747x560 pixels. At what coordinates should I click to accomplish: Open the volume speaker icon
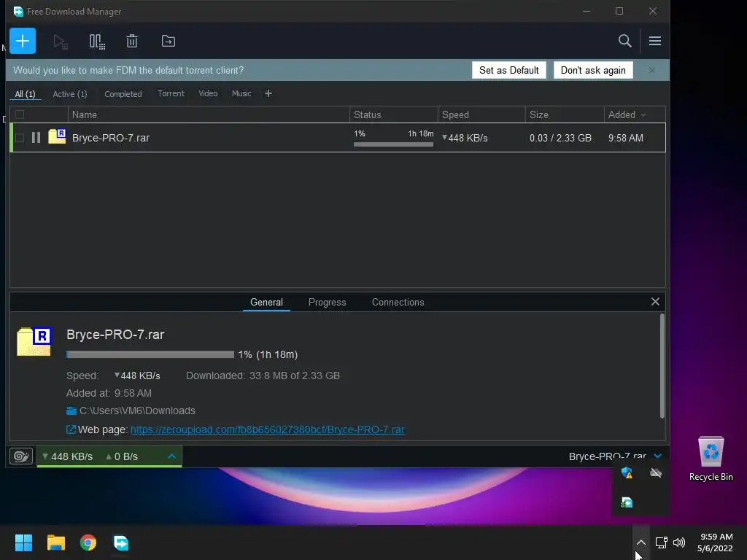tap(679, 542)
